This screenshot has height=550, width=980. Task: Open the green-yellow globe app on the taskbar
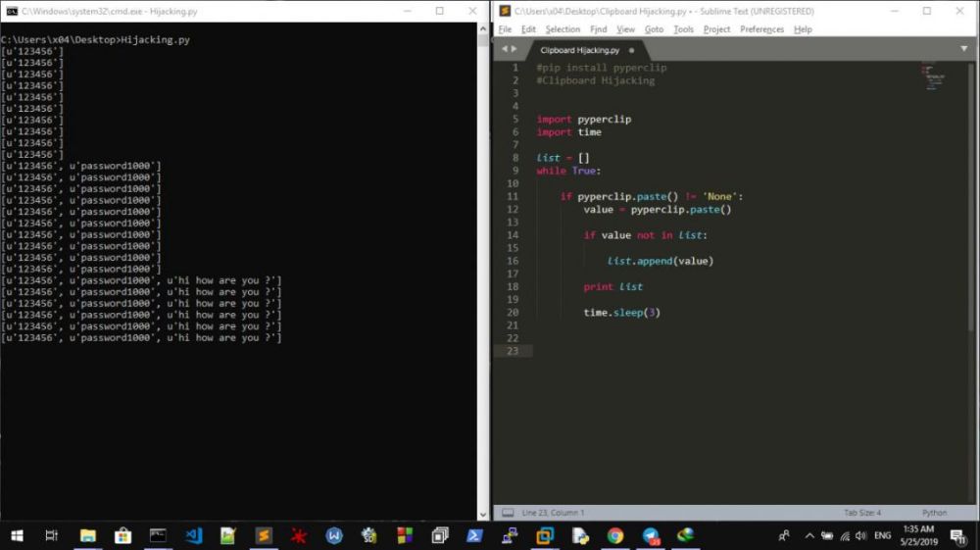(686, 535)
